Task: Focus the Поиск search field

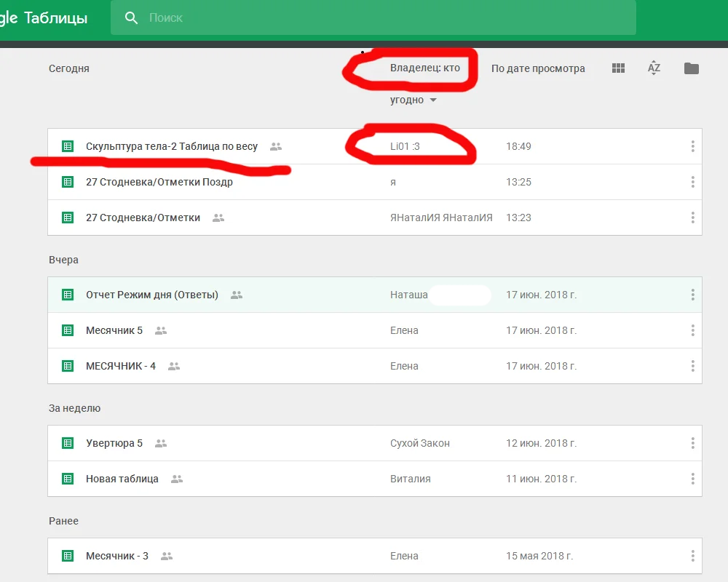Action: coord(373,18)
